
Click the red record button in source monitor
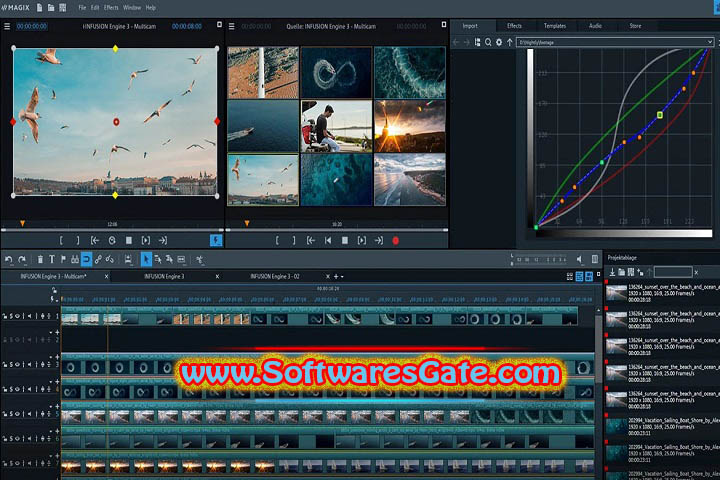[x=395, y=240]
